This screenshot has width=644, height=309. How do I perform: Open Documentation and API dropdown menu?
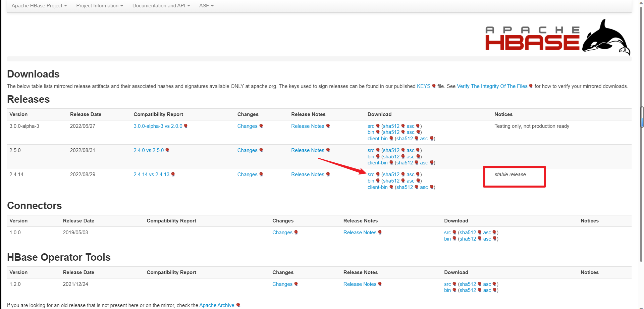click(161, 6)
